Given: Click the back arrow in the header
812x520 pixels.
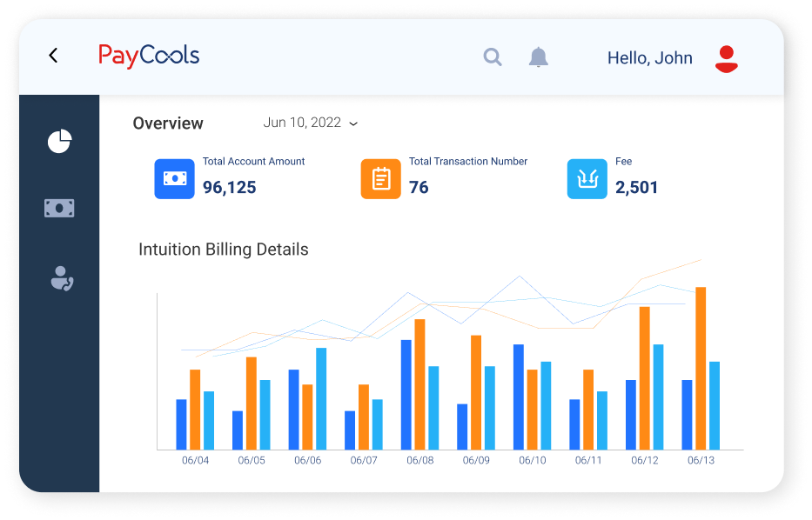Looking at the screenshot, I should [53, 56].
